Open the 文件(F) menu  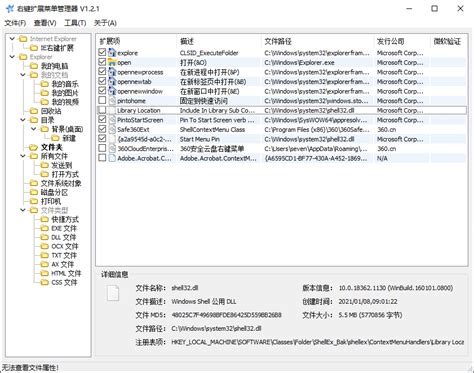[15, 23]
